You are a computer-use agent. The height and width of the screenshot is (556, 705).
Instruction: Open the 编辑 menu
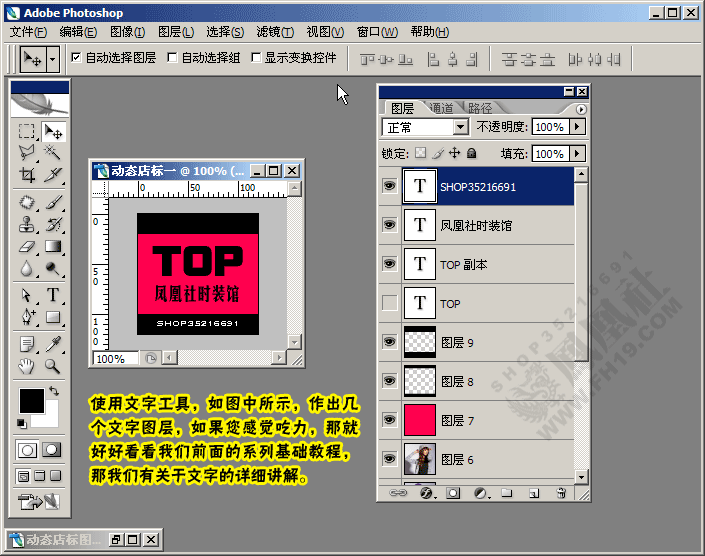[78, 32]
